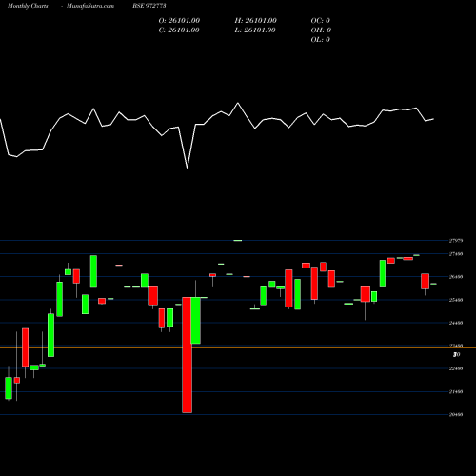Click the OC: 0 value
The image size is (476, 476).
point(320,21)
